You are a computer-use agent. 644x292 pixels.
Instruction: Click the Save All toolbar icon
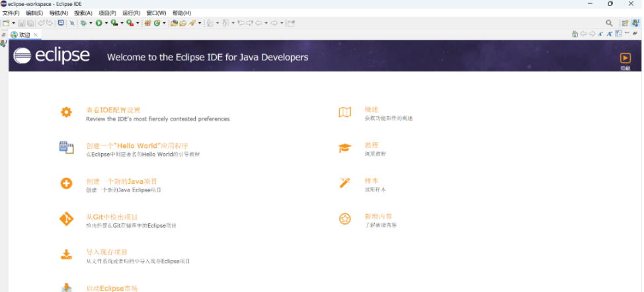click(30, 23)
